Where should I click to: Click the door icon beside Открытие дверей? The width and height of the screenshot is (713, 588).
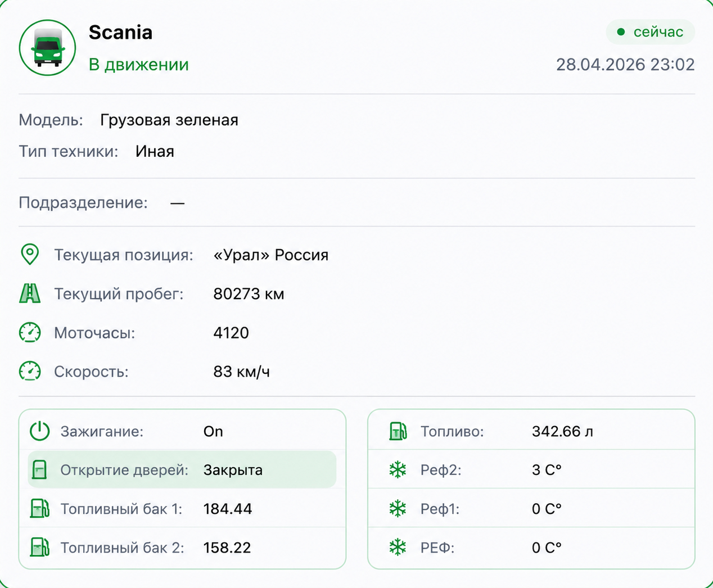click(39, 470)
